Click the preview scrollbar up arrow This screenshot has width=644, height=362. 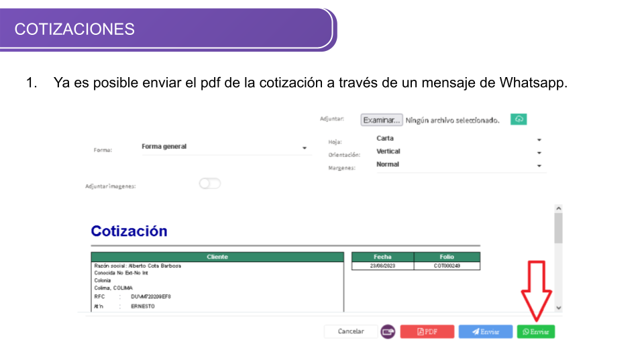click(x=559, y=208)
